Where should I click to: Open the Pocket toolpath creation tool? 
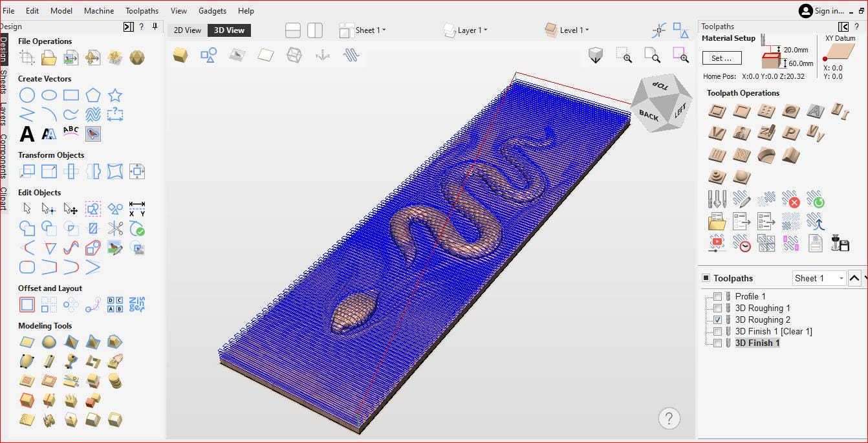[x=741, y=111]
